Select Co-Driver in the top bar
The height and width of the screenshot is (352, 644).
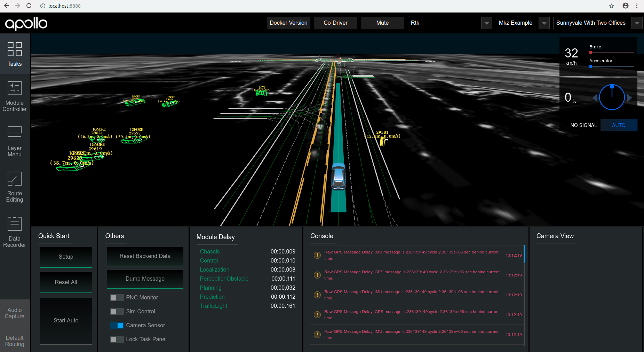[x=335, y=23]
